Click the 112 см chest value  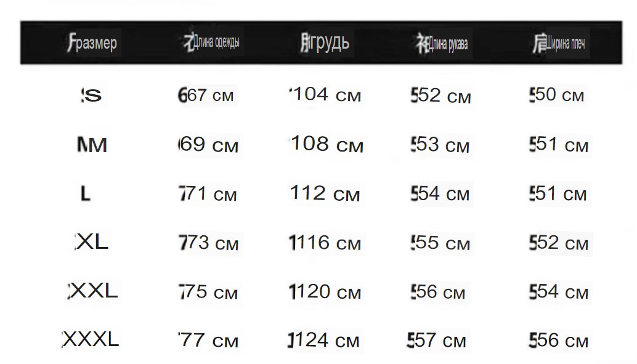click(325, 193)
